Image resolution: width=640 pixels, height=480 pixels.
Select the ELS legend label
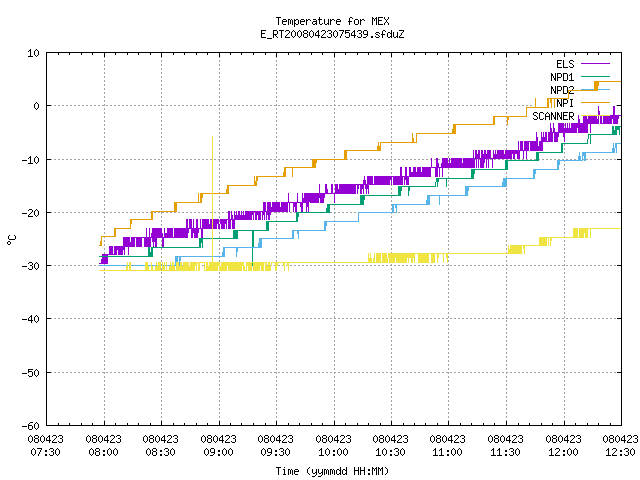[x=565, y=64]
